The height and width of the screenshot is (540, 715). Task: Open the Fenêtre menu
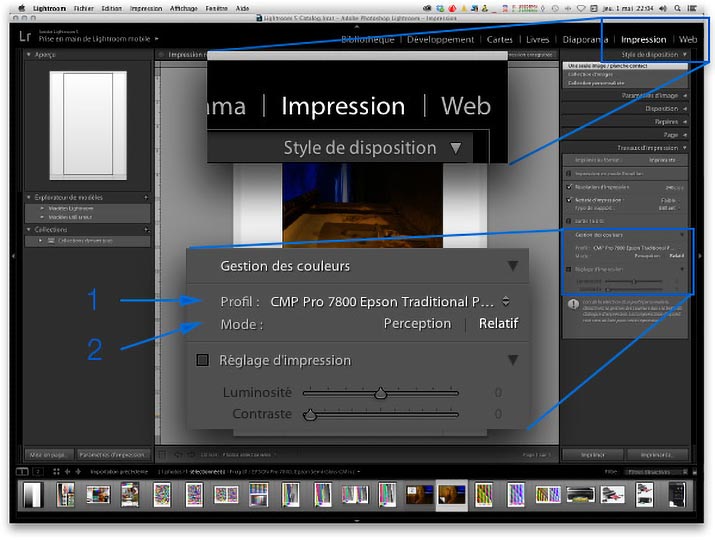tap(216, 8)
